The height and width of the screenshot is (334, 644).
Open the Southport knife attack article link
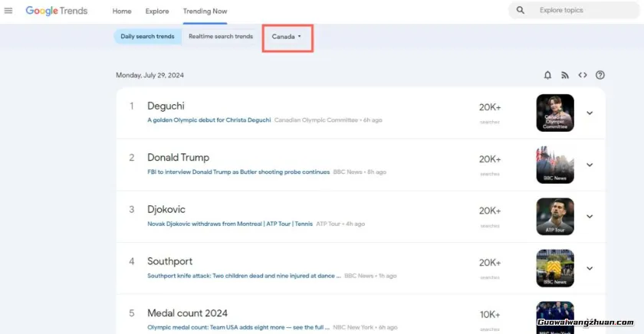(244, 276)
